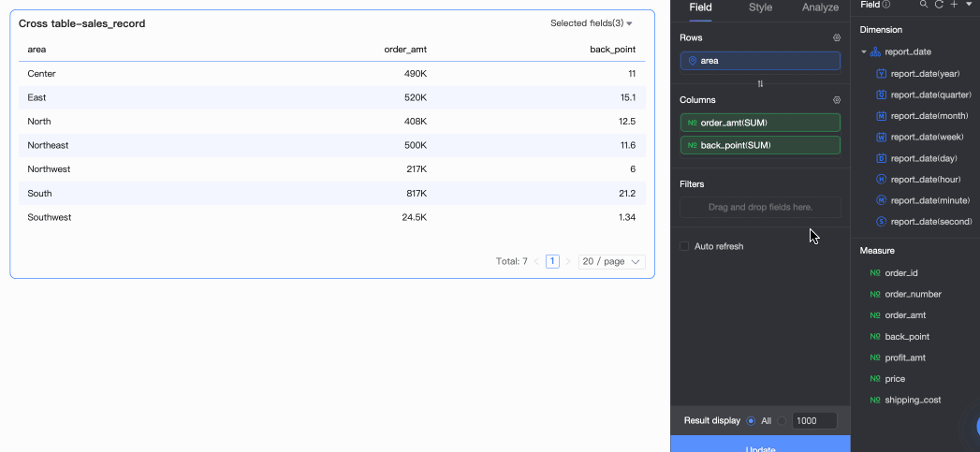Open field search with magnifier icon
The height and width of the screenshot is (452, 980).
[x=924, y=5]
